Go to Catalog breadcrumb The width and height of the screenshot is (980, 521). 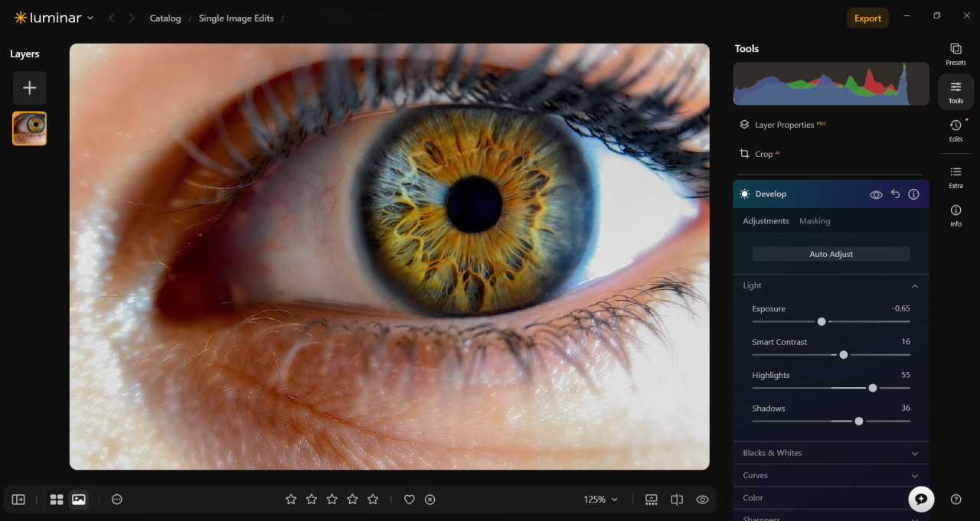pyautogui.click(x=165, y=18)
